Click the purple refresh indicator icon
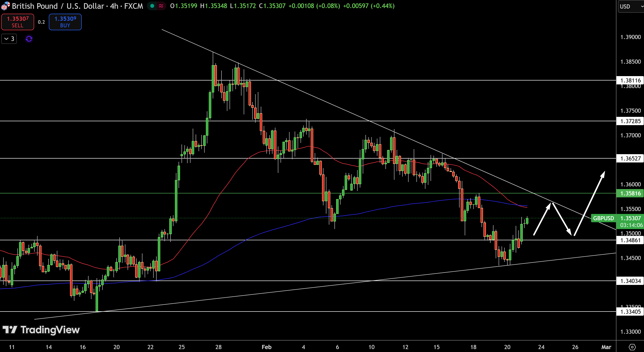The width and height of the screenshot is (644, 352). 29,39
